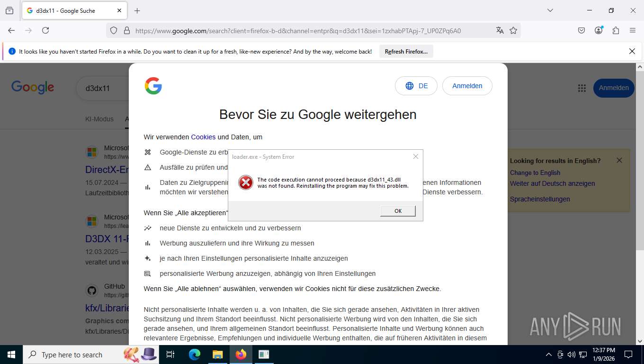The width and height of the screenshot is (644, 364).
Task: Click Google search box containing d3dx11
Action: pos(102,88)
